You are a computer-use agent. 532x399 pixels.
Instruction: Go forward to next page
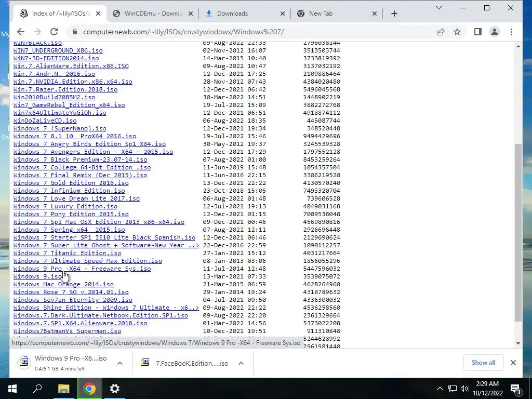coord(37,32)
